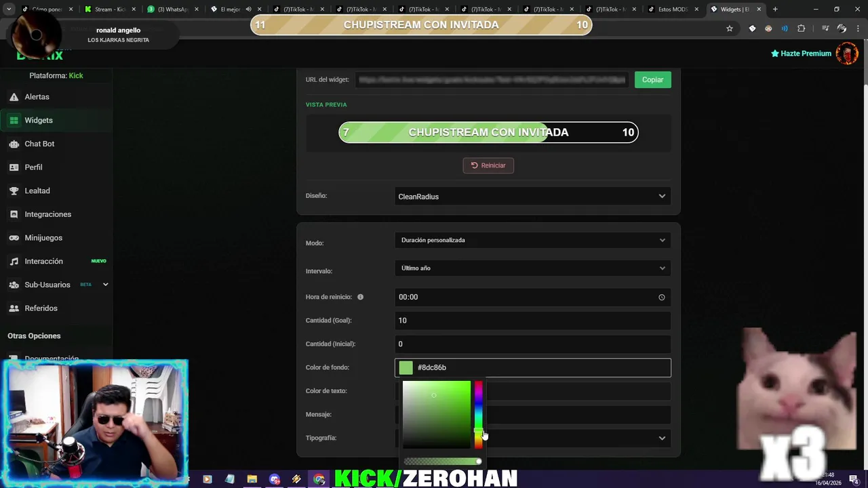Open the Tipografía dropdown arrow
This screenshot has width=868, height=488.
pos(662,438)
